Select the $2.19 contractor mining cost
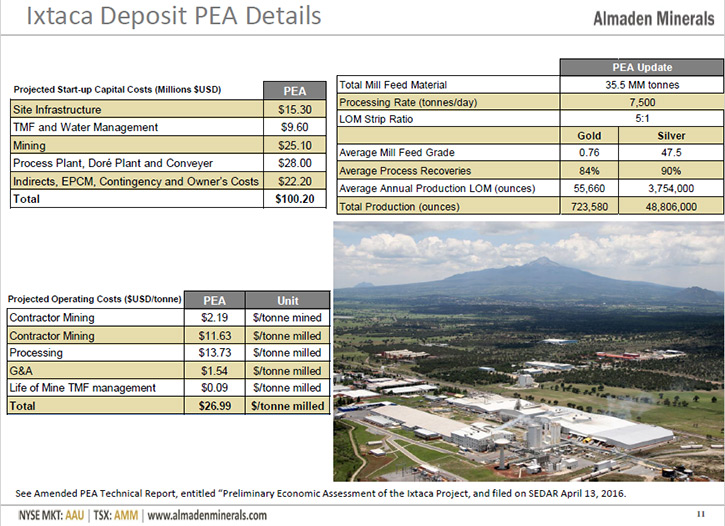This screenshot has width=725, height=526. (x=215, y=318)
